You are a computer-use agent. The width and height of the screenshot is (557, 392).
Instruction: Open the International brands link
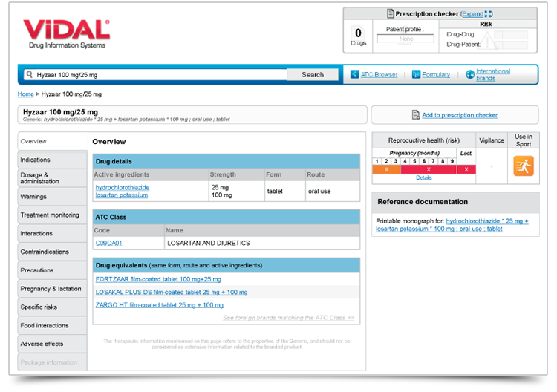pyautogui.click(x=493, y=74)
